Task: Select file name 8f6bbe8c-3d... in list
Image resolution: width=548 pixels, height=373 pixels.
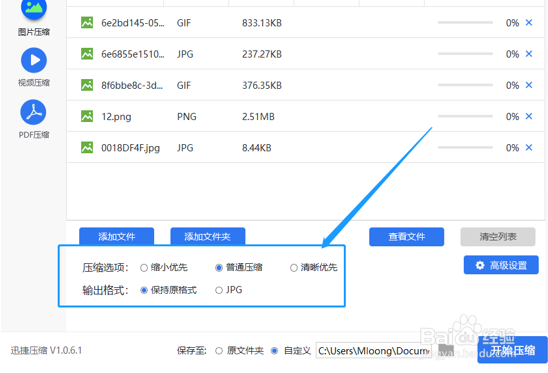Action: pyautogui.click(x=132, y=85)
